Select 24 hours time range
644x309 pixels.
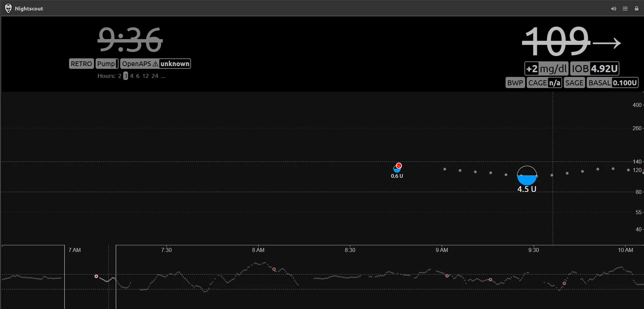155,76
